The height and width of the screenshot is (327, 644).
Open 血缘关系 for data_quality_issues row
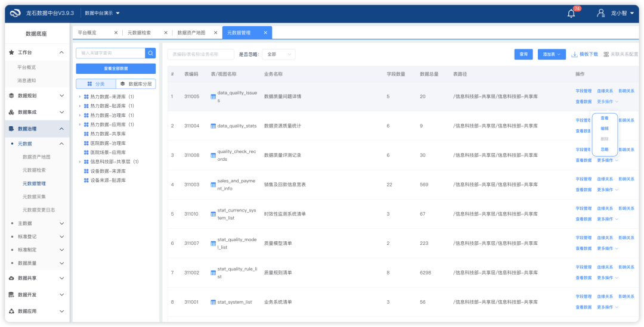pyautogui.click(x=605, y=91)
